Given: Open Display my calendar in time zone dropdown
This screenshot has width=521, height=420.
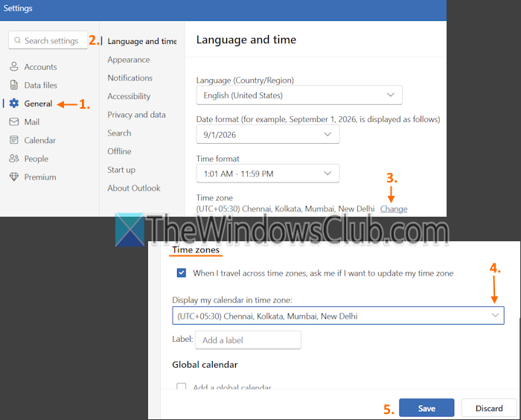Looking at the screenshot, I should pos(338,316).
